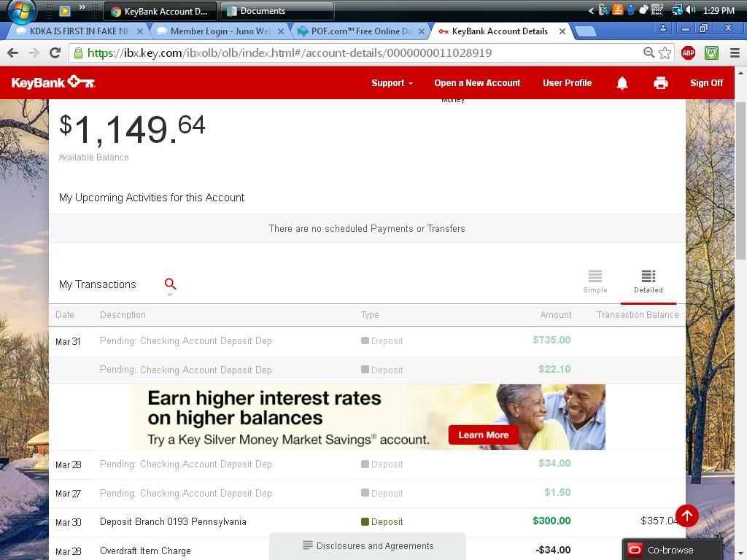This screenshot has height=560, width=747.
Task: Open Disclosures and Agreements
Action: coord(368,545)
